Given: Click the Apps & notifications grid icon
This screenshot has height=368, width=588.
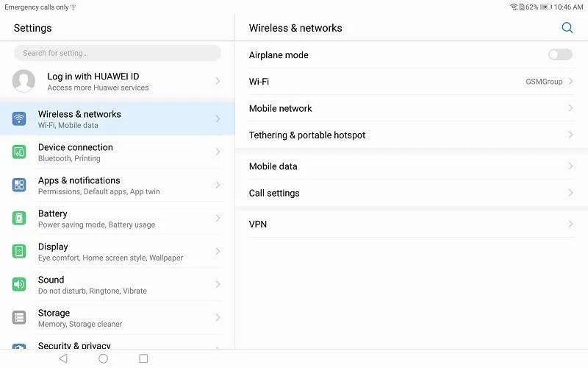Looking at the screenshot, I should pos(19,185).
